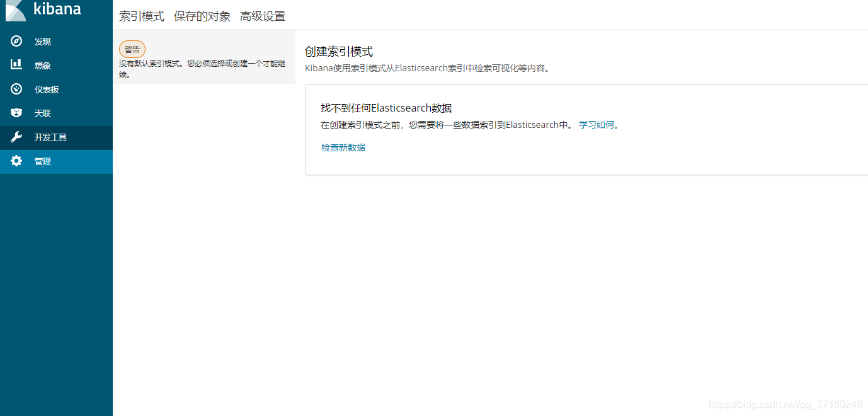
Task: Click the 没有默认索引模式 warning text
Action: click(x=202, y=69)
